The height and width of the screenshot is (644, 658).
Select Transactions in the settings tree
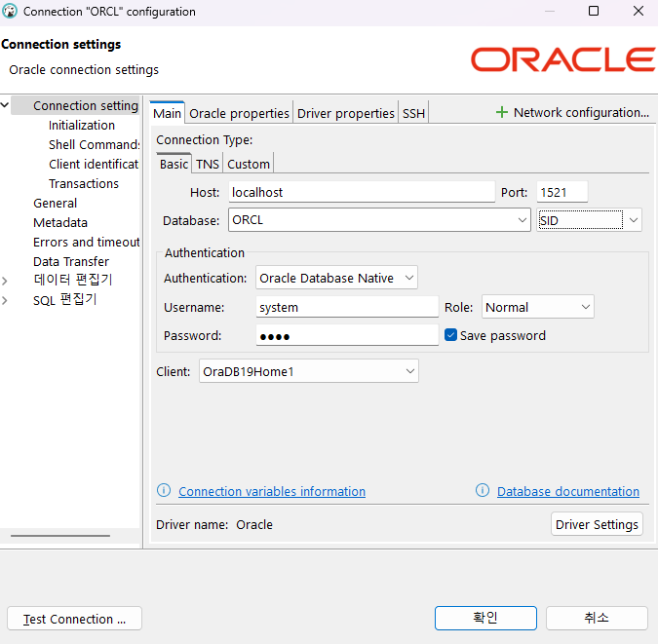point(84,183)
